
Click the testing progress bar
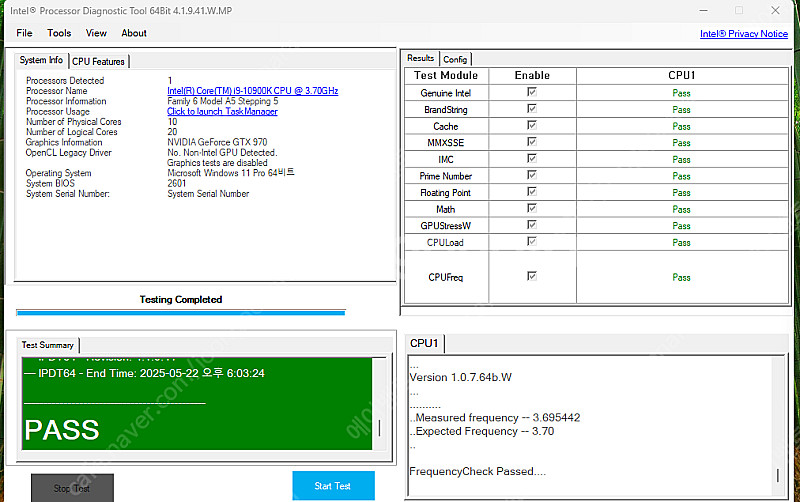coord(181,312)
